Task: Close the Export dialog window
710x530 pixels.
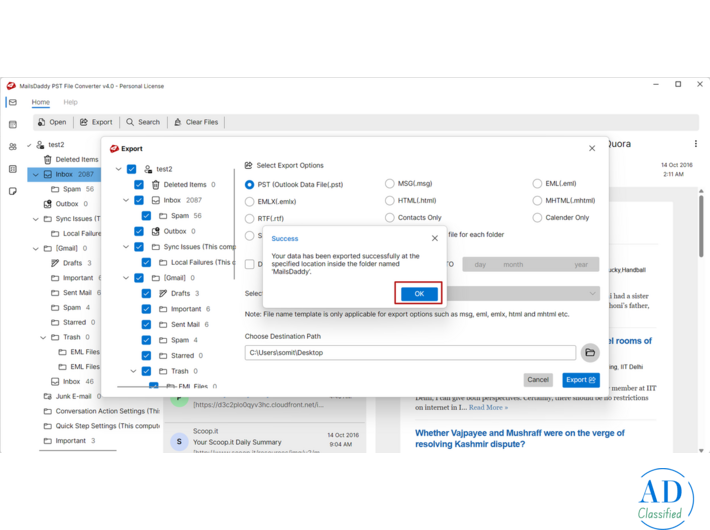Action: pyautogui.click(x=592, y=148)
